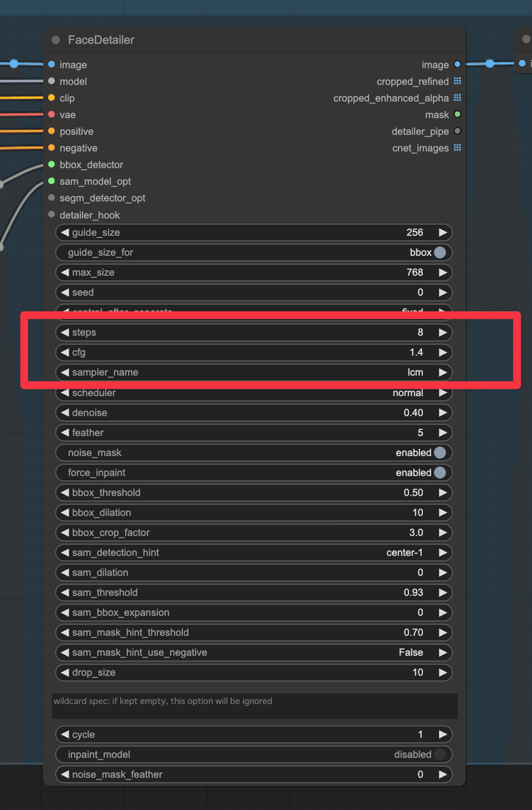The width and height of the screenshot is (532, 810).
Task: Open sampler_name lcm dropdown
Action: coord(255,372)
